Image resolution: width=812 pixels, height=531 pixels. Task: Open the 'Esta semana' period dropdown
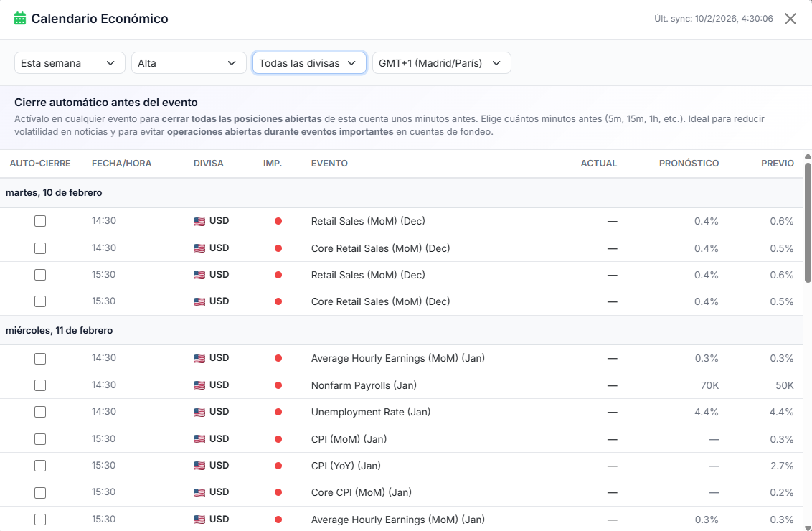69,63
